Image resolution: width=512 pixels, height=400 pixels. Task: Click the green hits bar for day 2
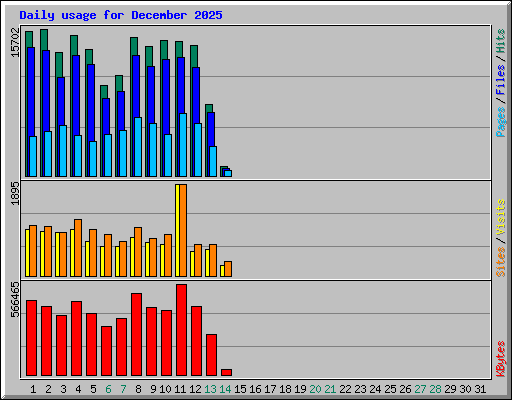click(44, 39)
